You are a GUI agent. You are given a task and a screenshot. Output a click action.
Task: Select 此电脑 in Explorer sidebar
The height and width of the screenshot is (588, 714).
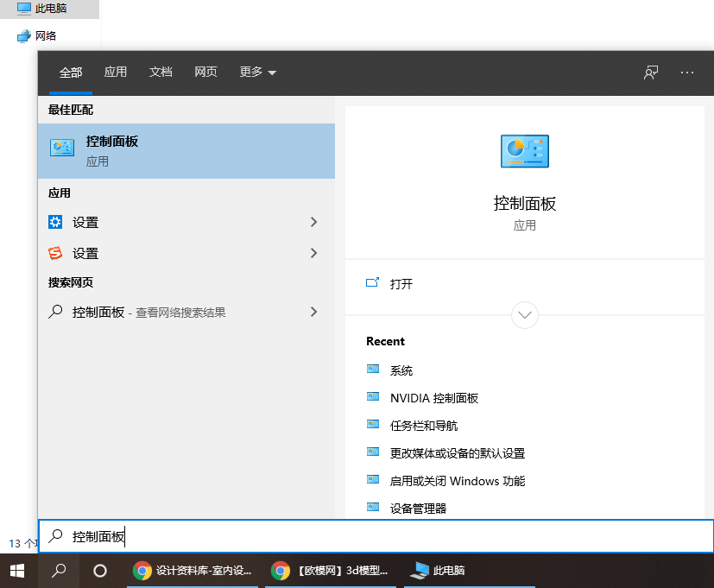[x=49, y=9]
